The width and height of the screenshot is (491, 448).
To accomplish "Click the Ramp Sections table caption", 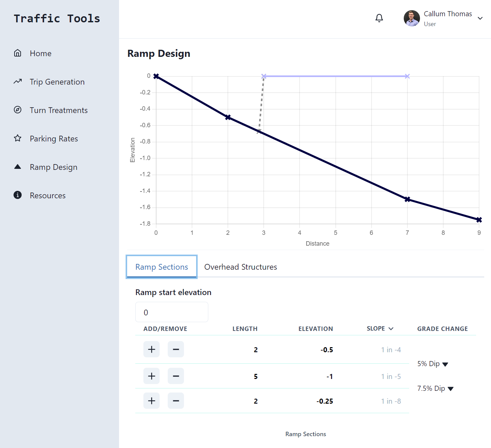I will (x=306, y=434).
